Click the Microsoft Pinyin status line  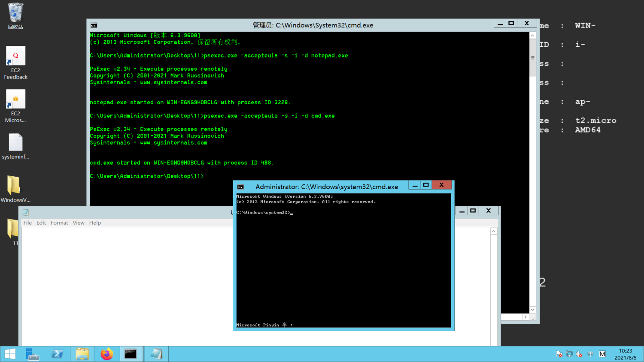coord(264,325)
